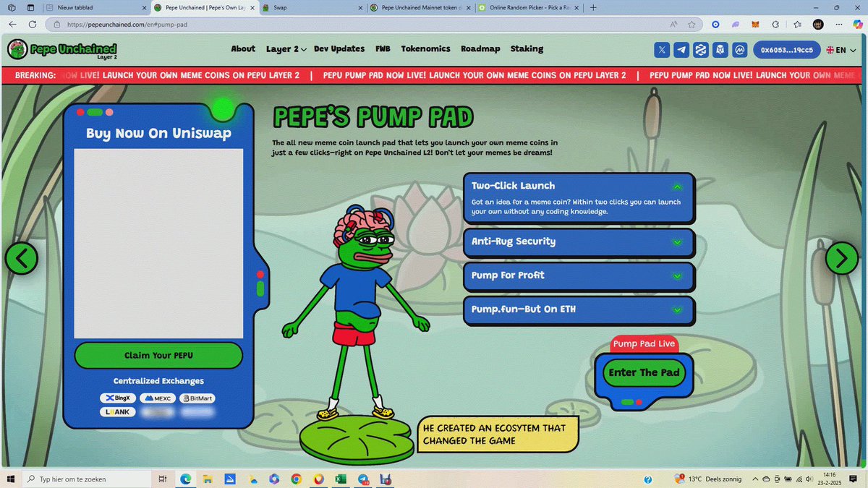Click the Windows taskbar search box
Viewport: 868px width, 488px height.
[87, 479]
